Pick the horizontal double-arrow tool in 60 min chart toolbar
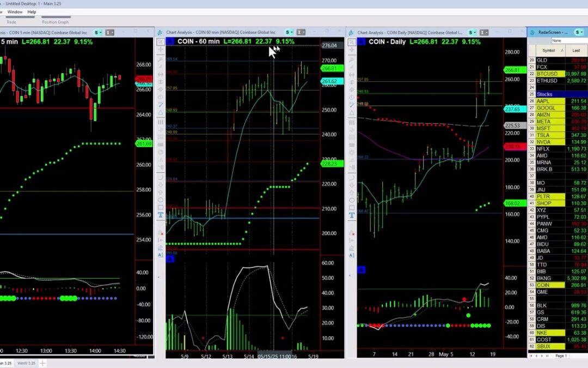The image size is (588, 368). click(161, 74)
